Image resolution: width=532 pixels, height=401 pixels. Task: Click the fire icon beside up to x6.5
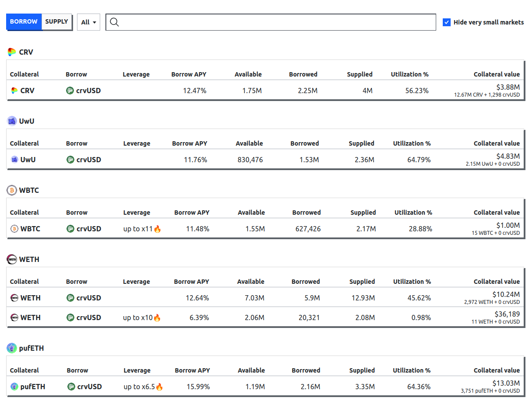click(159, 387)
